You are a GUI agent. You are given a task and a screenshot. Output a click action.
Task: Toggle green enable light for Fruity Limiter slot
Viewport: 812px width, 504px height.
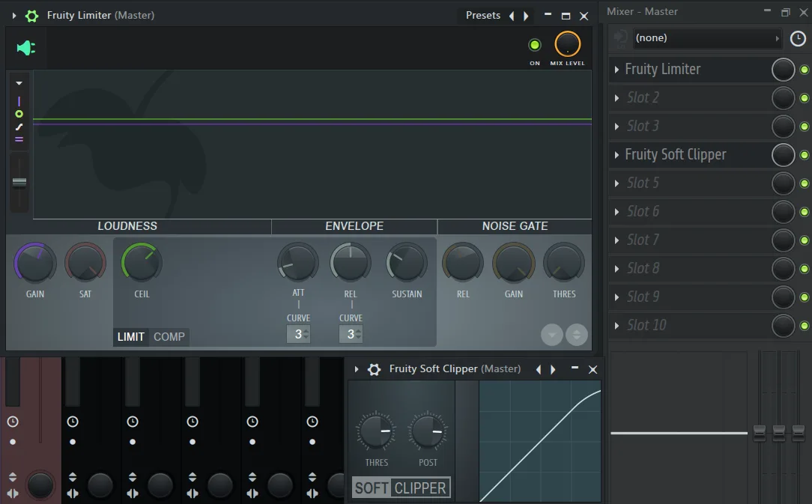(805, 70)
